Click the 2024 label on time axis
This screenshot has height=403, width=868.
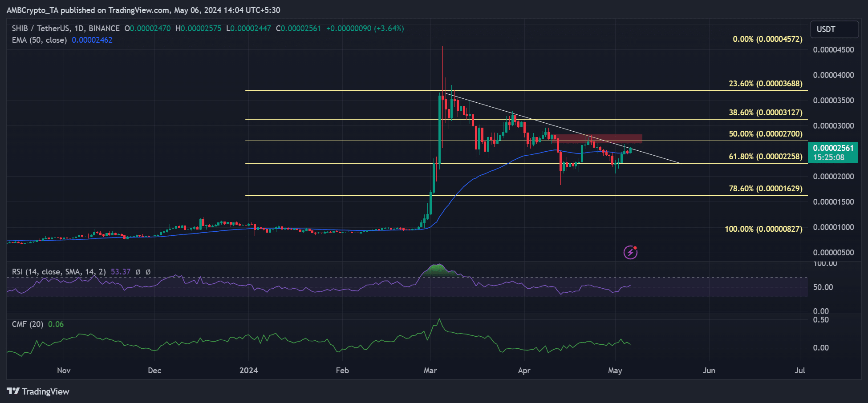[x=248, y=371]
